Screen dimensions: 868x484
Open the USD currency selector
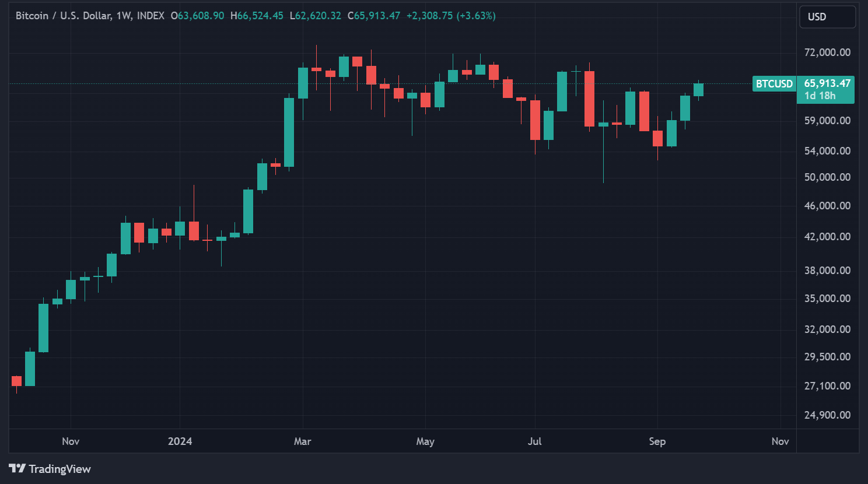(827, 17)
